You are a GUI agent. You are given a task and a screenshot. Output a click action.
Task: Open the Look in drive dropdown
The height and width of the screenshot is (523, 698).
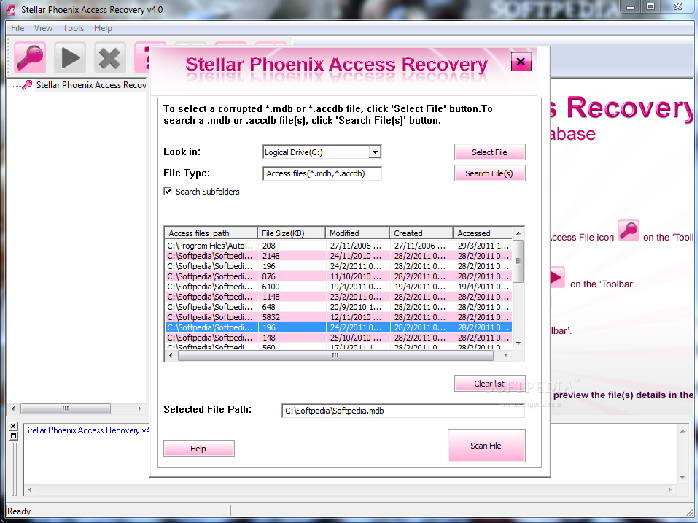(x=375, y=152)
